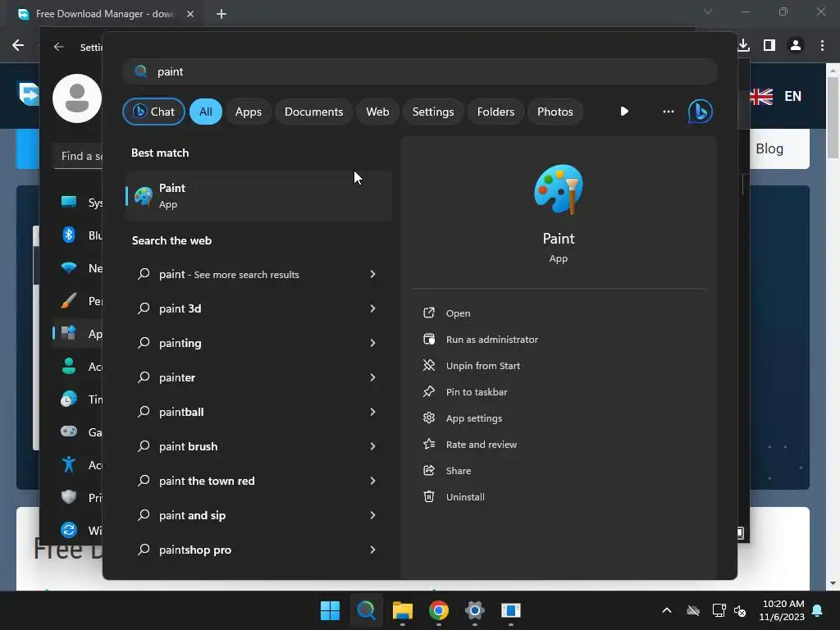Expand the 'paintball' suggestion chevron
Viewport: 840px width, 630px height.
click(x=372, y=412)
